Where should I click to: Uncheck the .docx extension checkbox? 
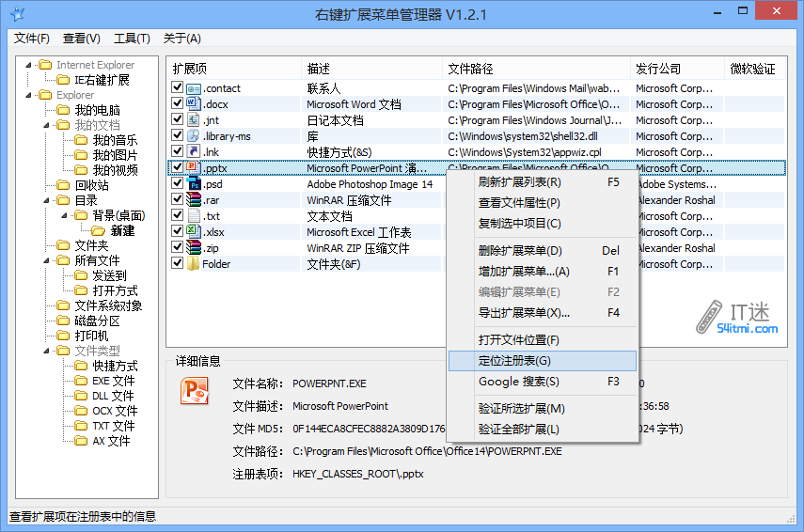click(178, 103)
